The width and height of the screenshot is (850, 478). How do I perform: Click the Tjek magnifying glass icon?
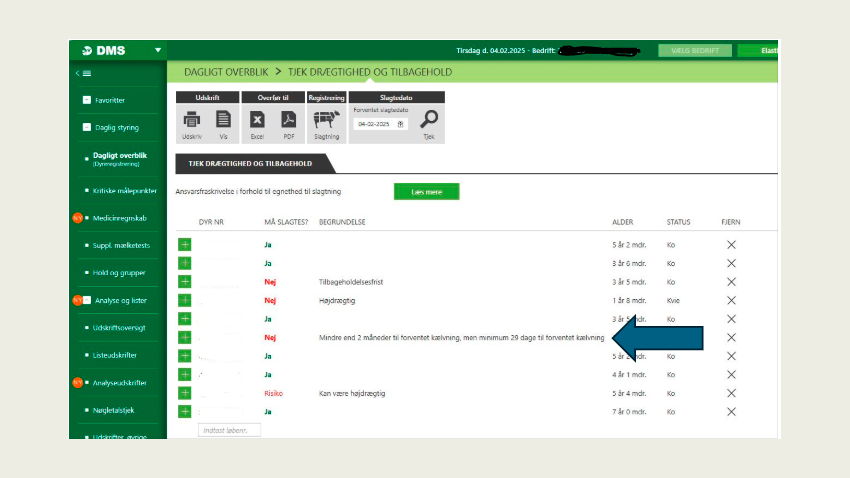click(x=428, y=119)
